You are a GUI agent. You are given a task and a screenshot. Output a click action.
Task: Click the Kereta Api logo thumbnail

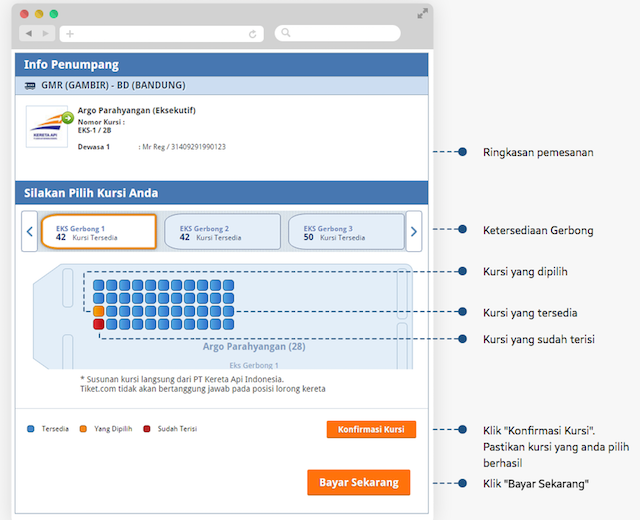tap(47, 127)
